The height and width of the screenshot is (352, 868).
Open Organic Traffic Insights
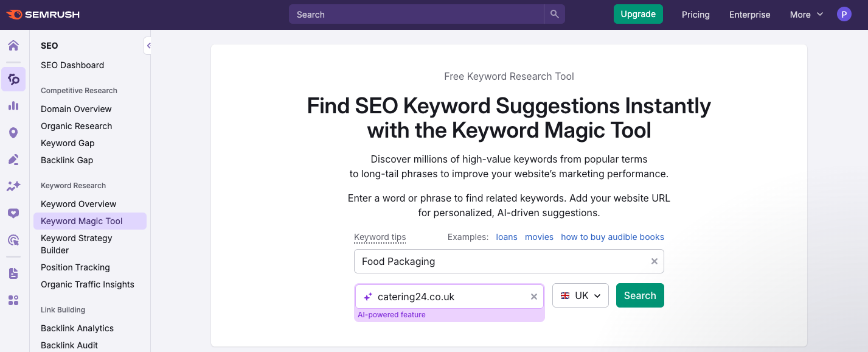[88, 284]
